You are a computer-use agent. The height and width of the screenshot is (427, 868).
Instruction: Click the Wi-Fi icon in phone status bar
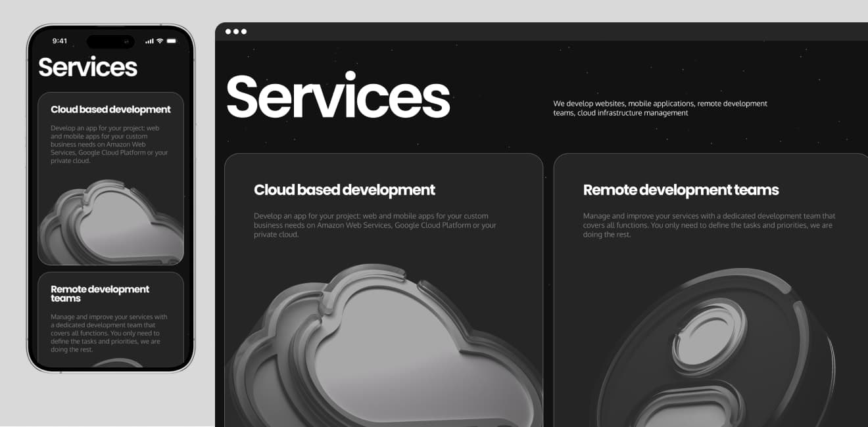pyautogui.click(x=160, y=41)
